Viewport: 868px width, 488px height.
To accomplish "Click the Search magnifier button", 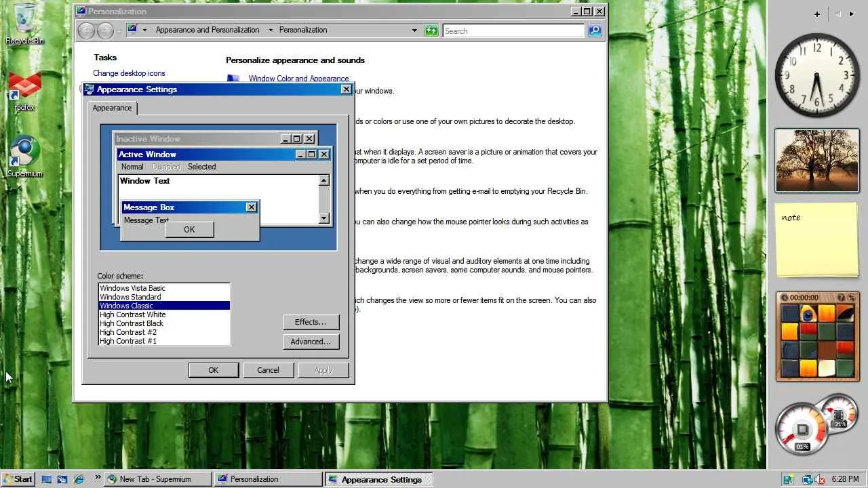I will 595,30.
